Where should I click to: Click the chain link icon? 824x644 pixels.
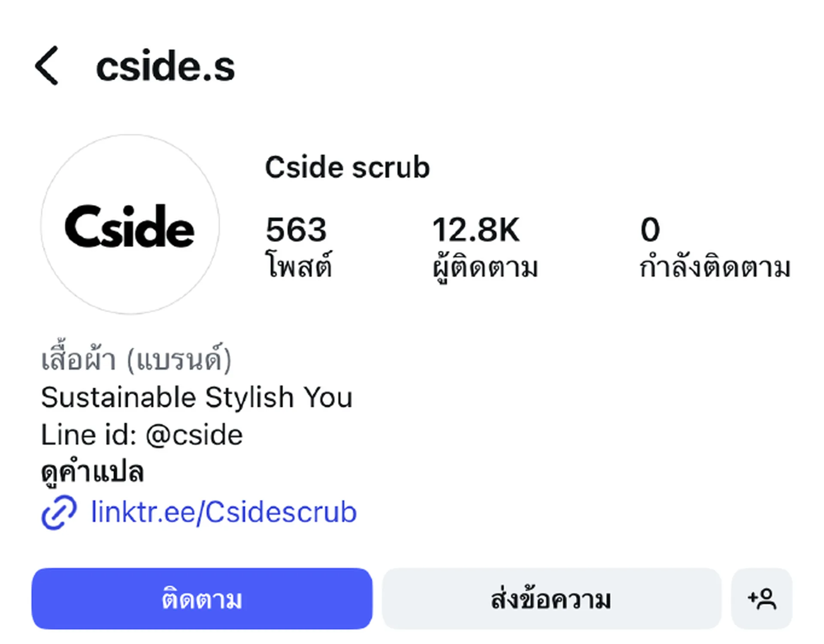click(x=59, y=512)
